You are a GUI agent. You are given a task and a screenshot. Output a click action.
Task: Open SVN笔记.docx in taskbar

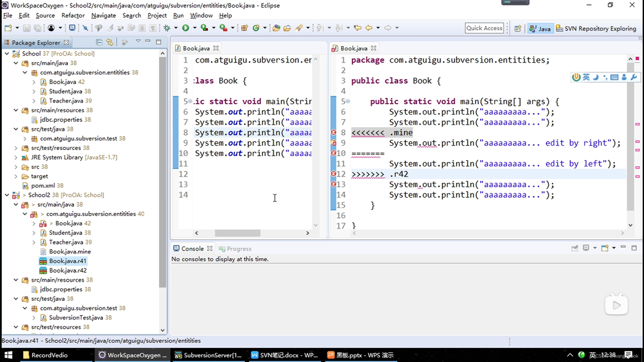[285, 355]
